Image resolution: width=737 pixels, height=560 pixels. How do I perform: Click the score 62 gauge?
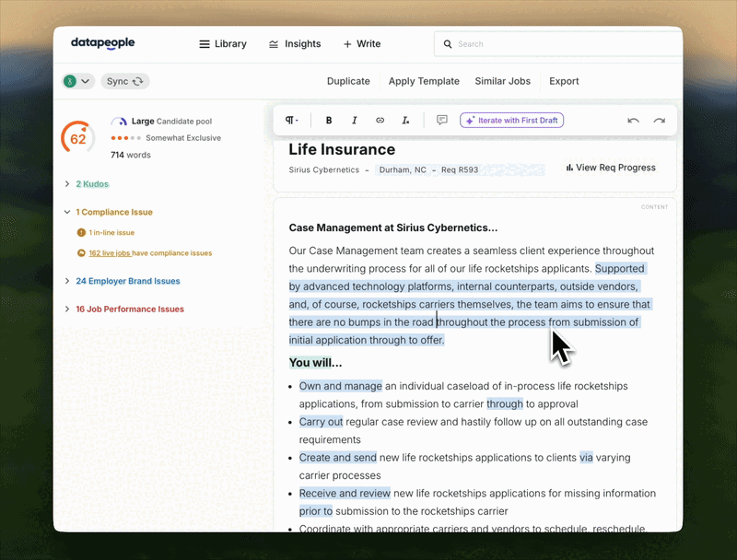coord(77,139)
